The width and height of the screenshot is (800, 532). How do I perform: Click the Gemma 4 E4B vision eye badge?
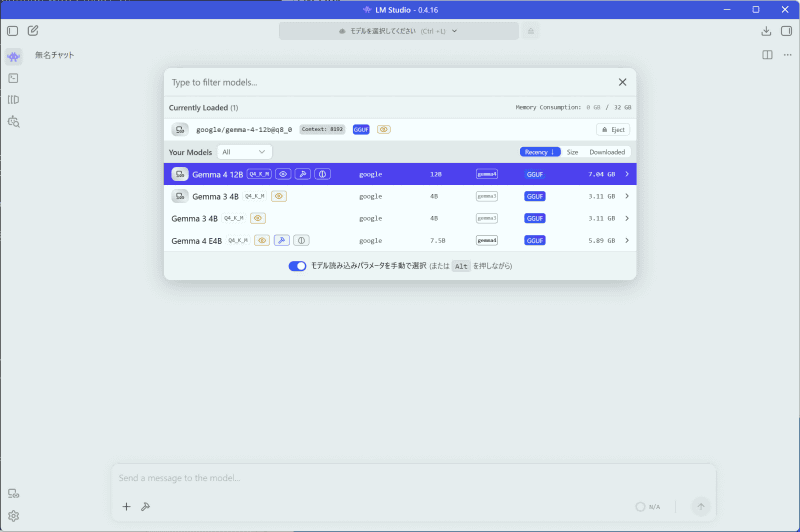262,240
